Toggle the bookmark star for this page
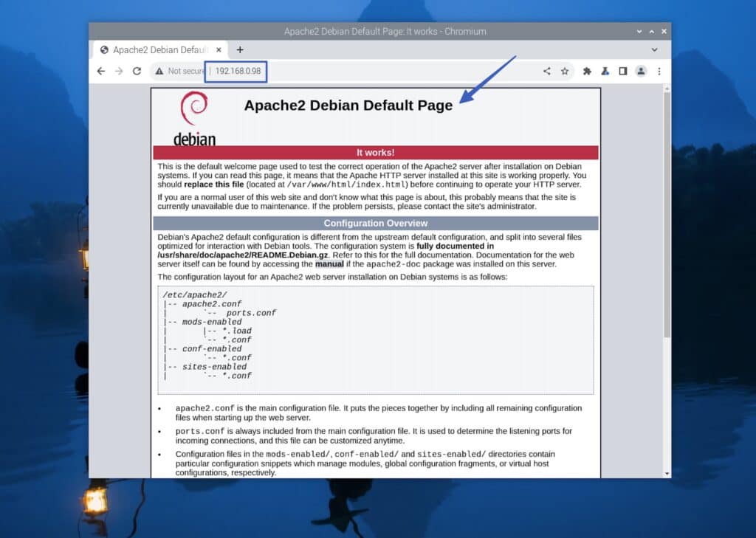 (x=565, y=71)
